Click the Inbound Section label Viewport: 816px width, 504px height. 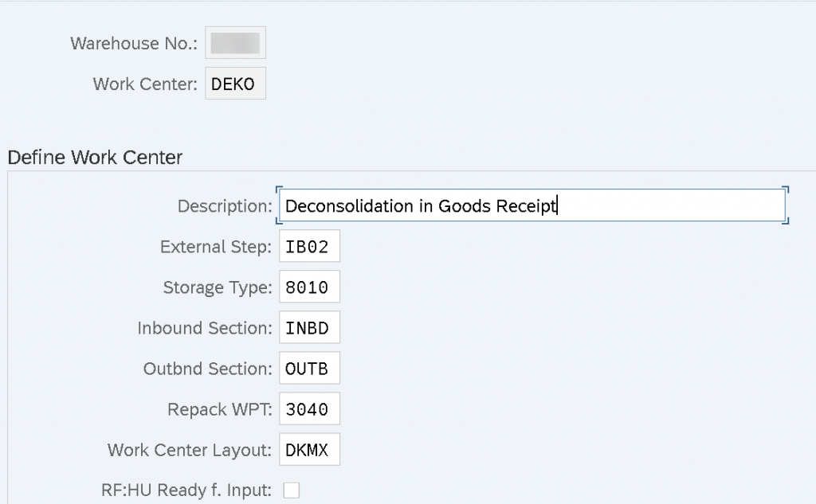pos(205,328)
